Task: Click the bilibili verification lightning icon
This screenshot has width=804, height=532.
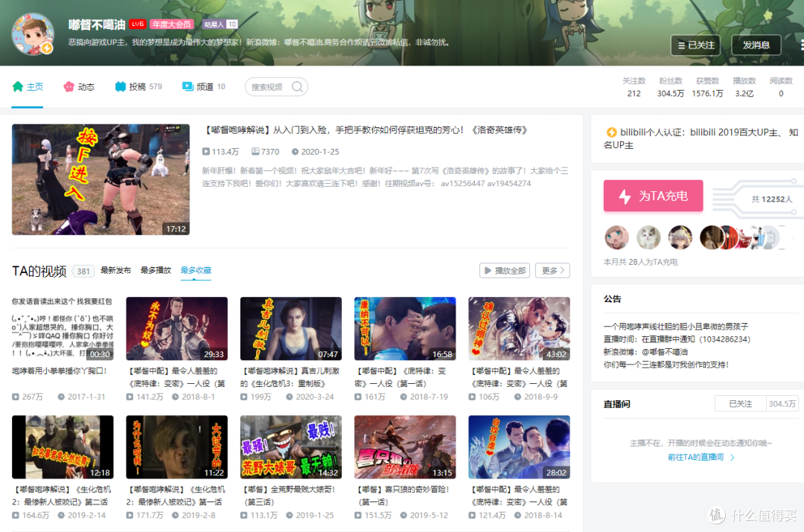Action: tap(611, 132)
